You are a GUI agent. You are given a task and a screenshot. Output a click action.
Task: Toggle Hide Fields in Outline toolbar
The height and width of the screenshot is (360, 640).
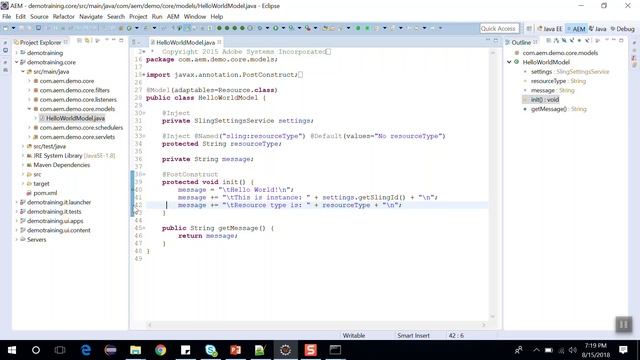(564, 41)
